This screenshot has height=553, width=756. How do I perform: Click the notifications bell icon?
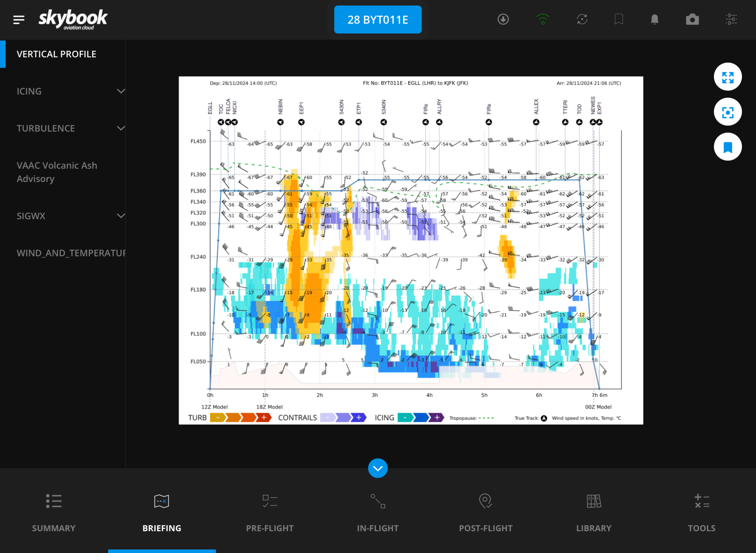pyautogui.click(x=655, y=19)
